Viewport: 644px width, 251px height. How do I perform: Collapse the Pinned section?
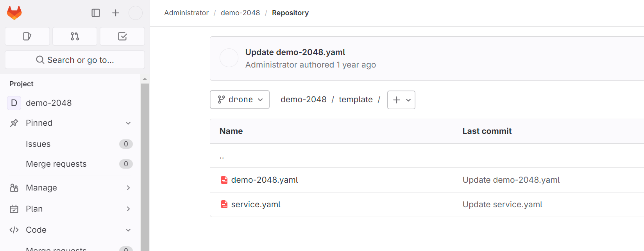click(x=128, y=123)
